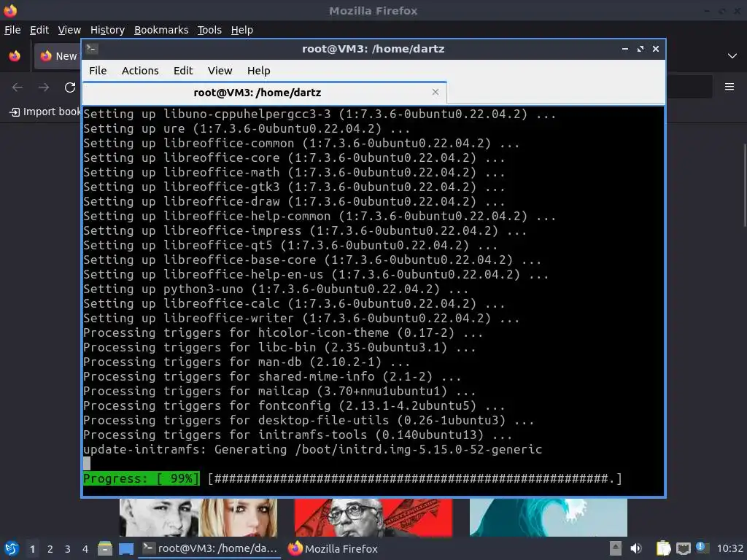
Task: Open the volume control tray icon
Action: (x=636, y=548)
